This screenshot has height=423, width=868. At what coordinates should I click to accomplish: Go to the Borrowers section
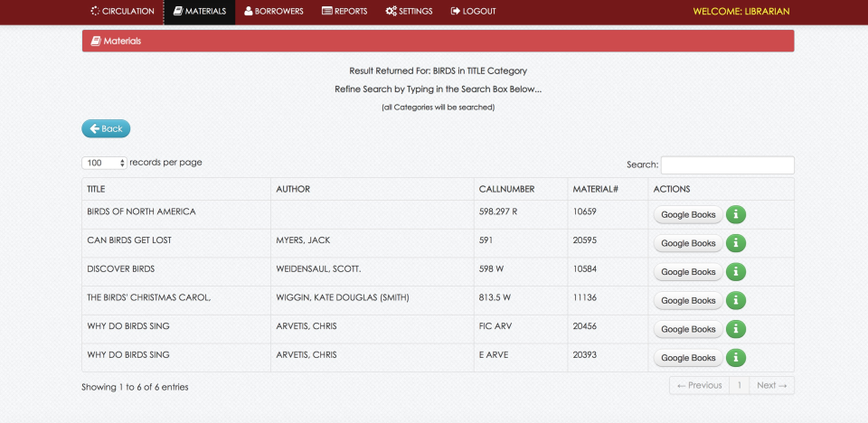274,11
